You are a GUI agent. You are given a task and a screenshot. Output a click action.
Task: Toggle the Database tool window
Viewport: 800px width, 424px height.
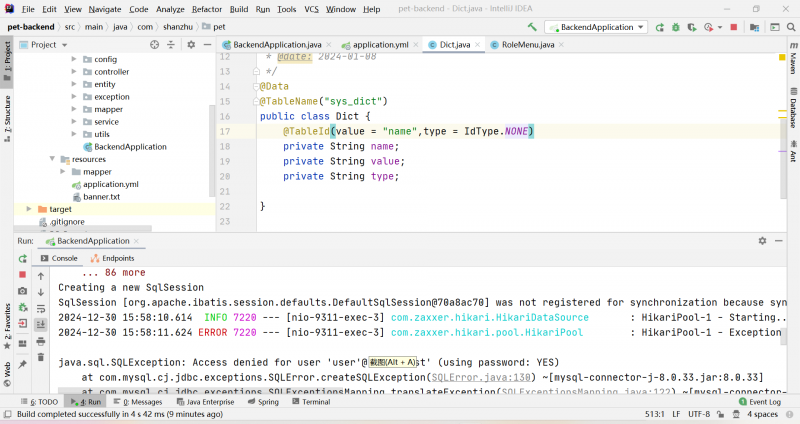coord(793,108)
